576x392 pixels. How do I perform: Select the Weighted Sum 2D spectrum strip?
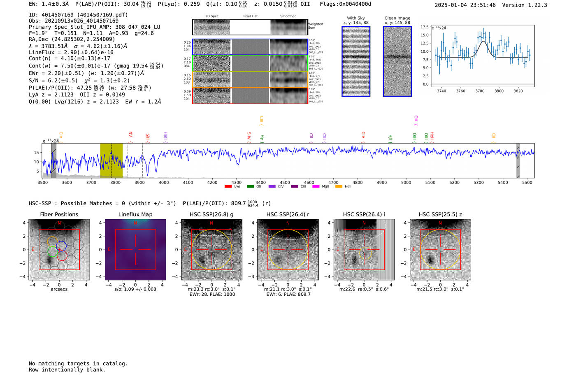point(250,27)
